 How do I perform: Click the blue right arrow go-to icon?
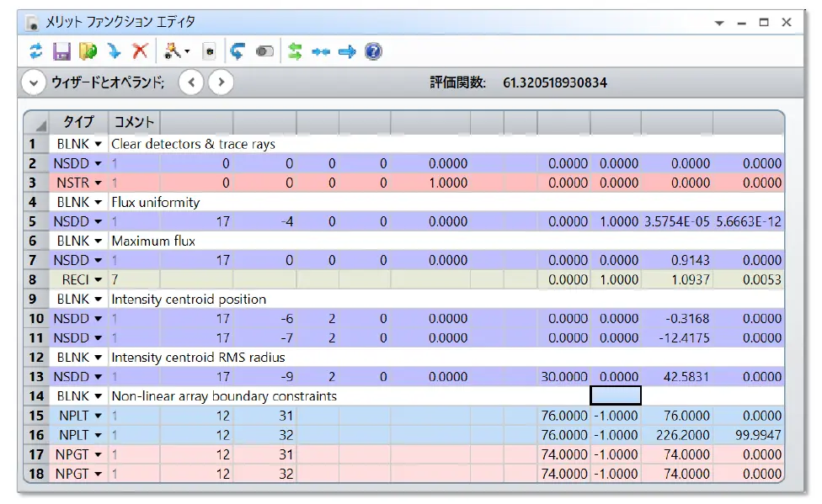[347, 52]
